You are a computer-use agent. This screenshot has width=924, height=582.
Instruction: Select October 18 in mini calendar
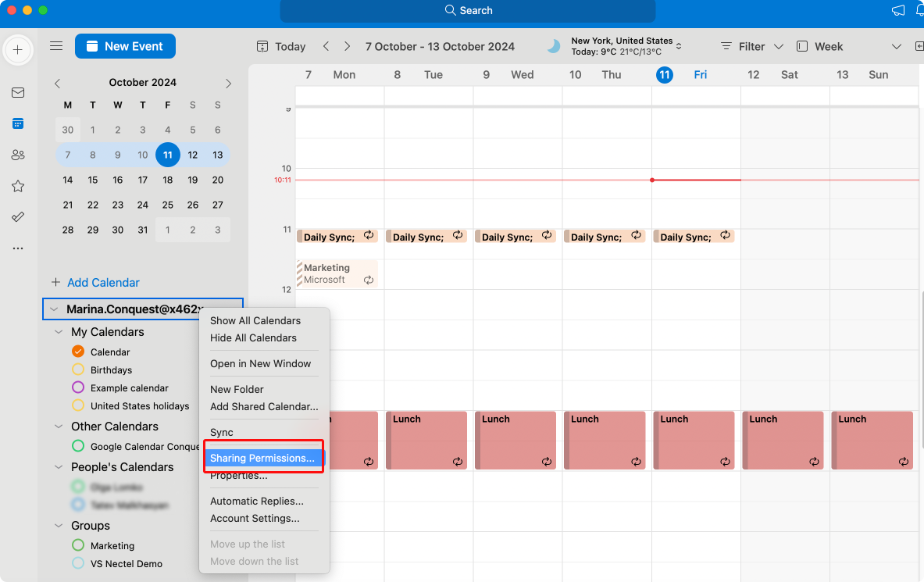click(167, 180)
